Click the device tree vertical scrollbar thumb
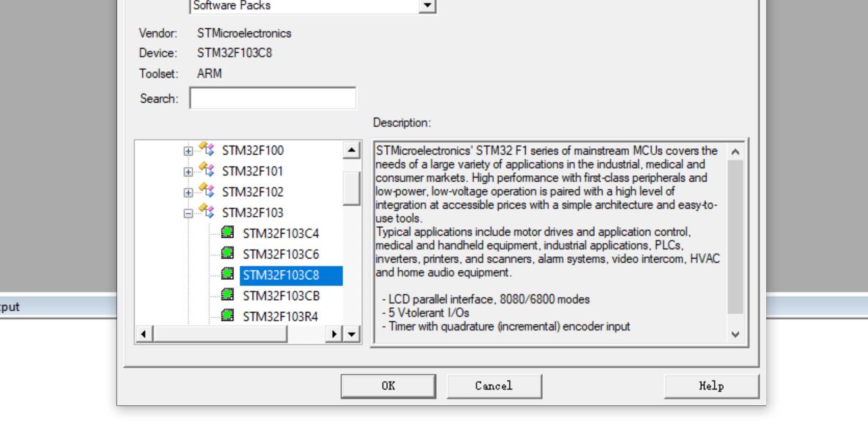The height and width of the screenshot is (433, 868). click(x=352, y=188)
